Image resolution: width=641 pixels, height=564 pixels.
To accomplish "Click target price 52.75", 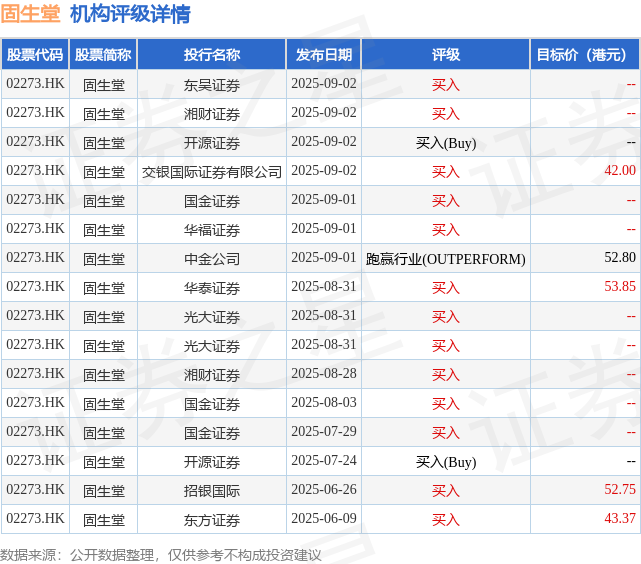I will coord(620,490).
